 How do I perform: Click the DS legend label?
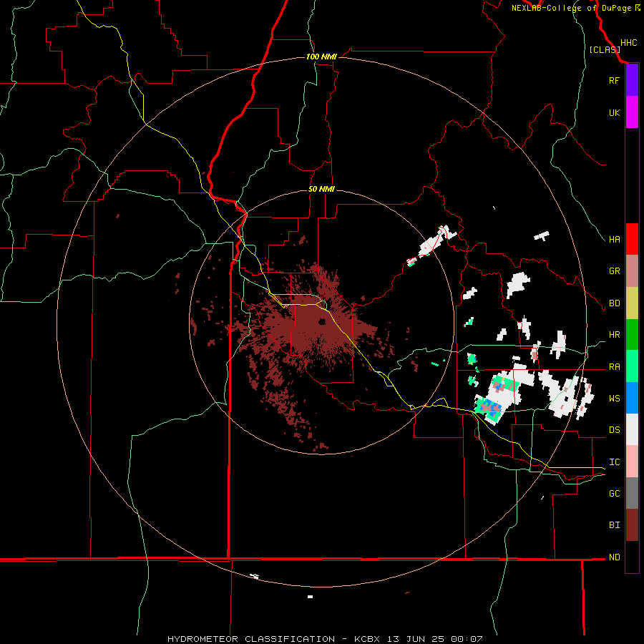(614, 430)
